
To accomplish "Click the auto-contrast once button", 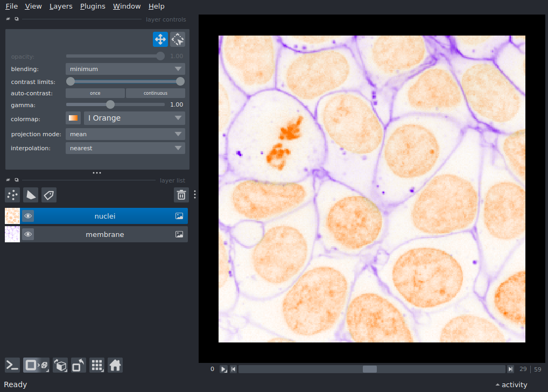I will [95, 93].
